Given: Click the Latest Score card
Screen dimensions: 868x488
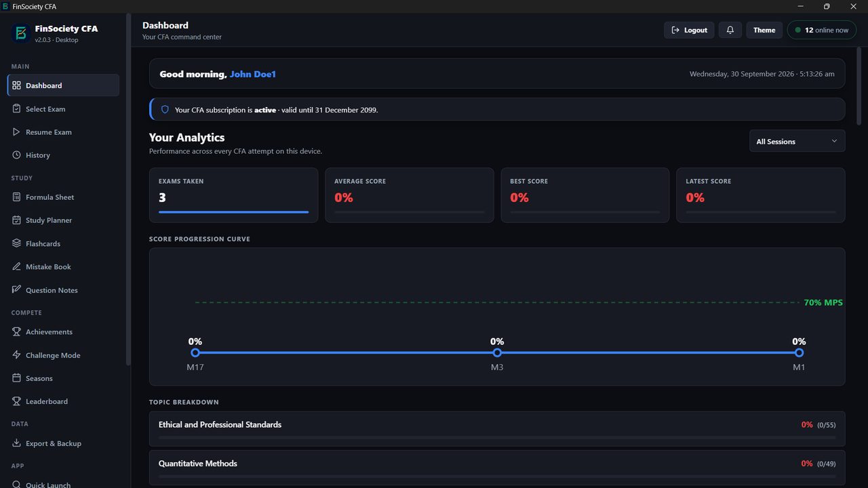Looking at the screenshot, I should click(x=760, y=195).
